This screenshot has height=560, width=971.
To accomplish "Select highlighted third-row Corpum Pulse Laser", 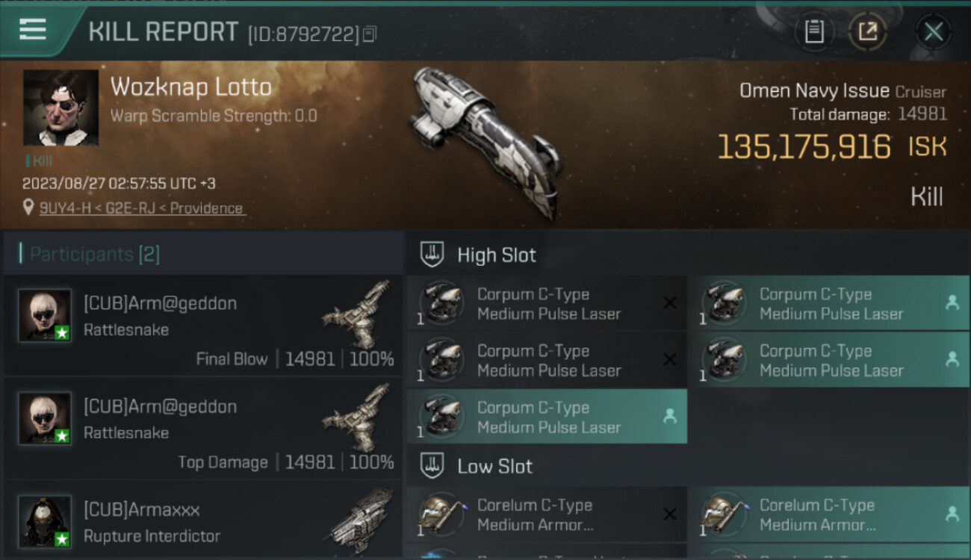I will (547, 417).
